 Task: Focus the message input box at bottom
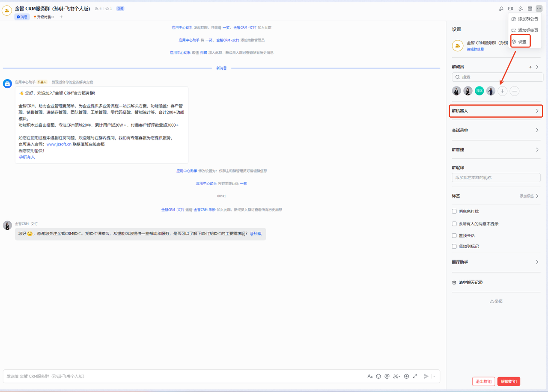click(184, 376)
